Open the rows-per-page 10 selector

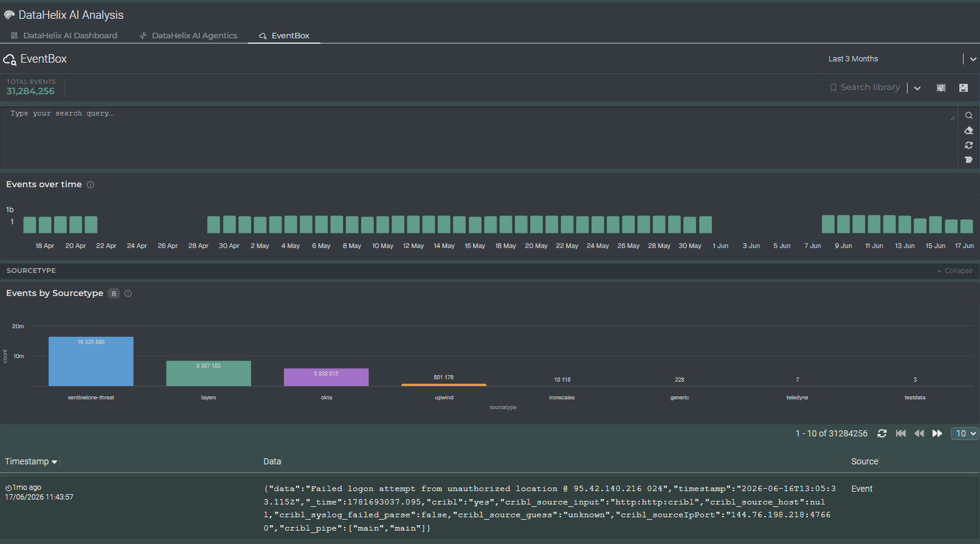[x=965, y=433]
